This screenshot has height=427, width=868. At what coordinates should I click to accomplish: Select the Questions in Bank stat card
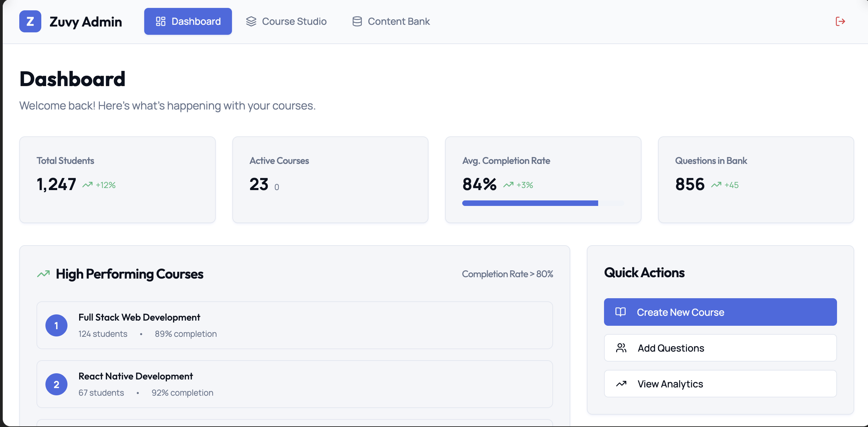(x=756, y=180)
